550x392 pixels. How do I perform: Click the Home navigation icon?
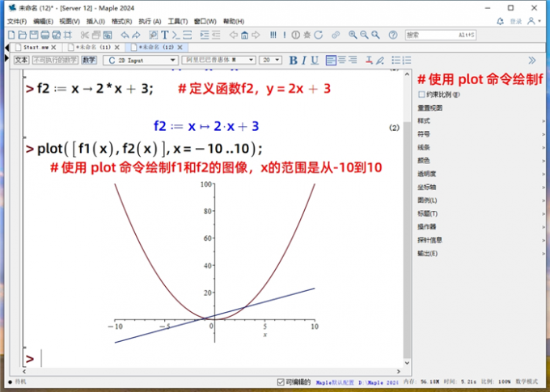[244, 35]
